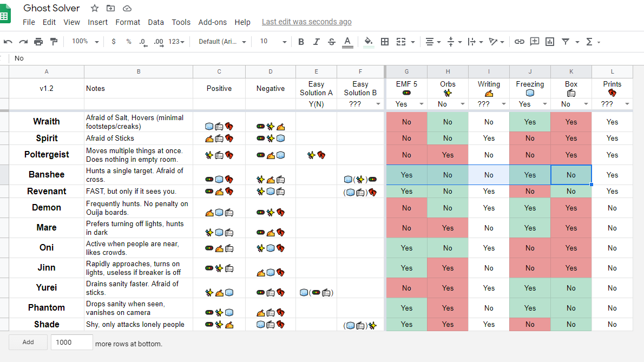The height and width of the screenshot is (362, 644).
Task: Click the Redo toolbar icon
Action: point(23,42)
